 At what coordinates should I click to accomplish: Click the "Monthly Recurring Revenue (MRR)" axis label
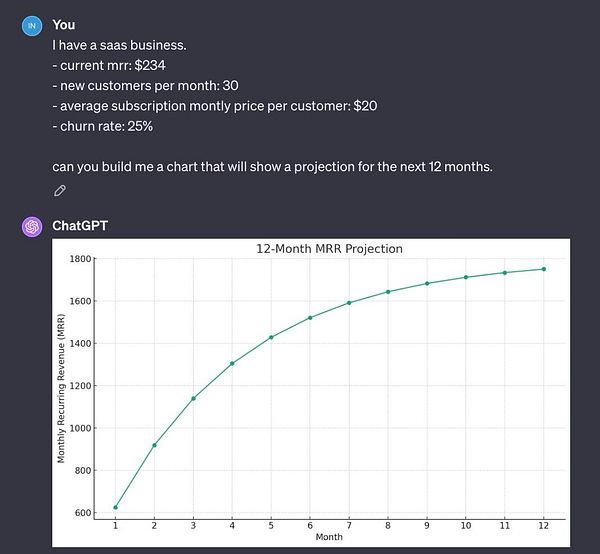(61, 385)
